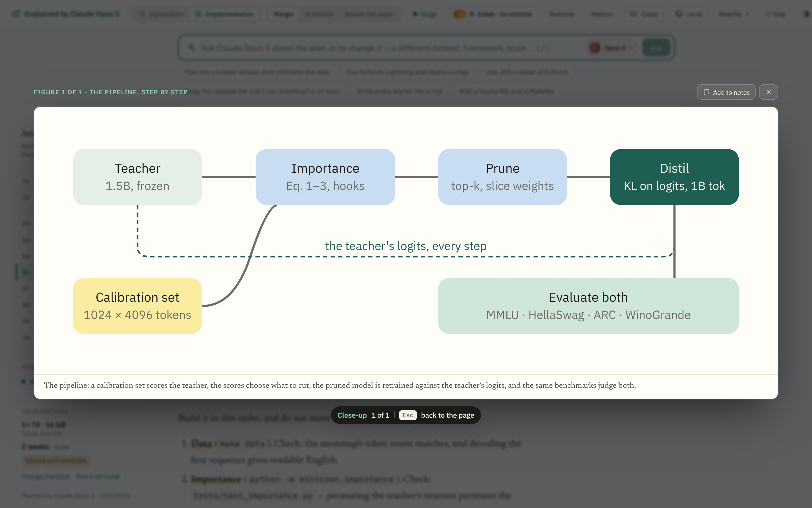This screenshot has width=812, height=508.
Task: Click the green Ask submit button
Action: coord(656,48)
